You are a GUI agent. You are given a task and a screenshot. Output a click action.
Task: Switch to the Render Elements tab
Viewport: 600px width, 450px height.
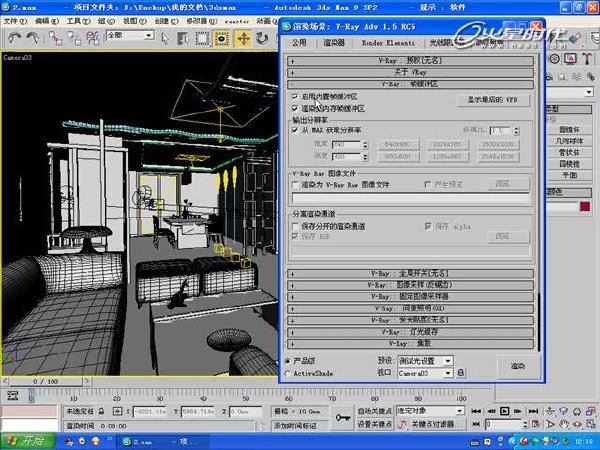(x=388, y=43)
